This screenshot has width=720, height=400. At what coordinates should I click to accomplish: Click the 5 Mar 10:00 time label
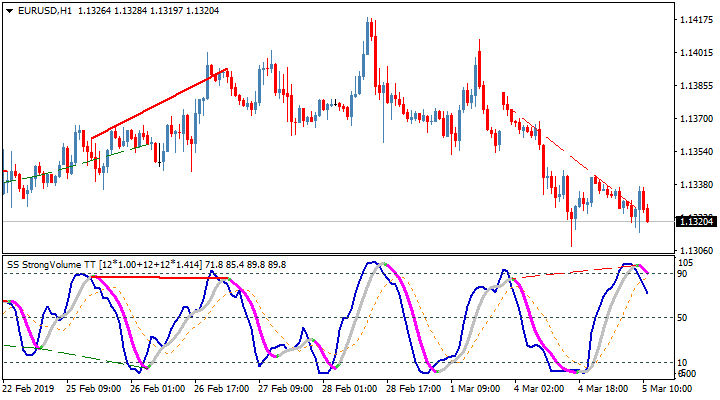coord(665,387)
